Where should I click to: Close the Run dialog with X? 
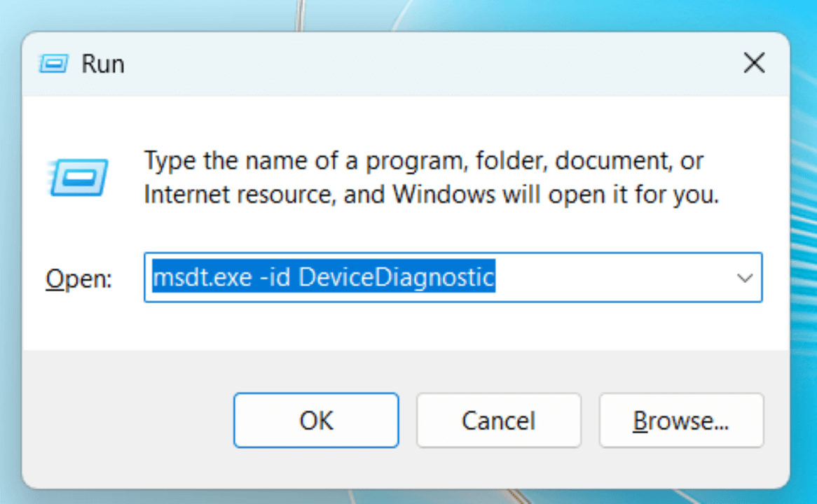[x=754, y=63]
